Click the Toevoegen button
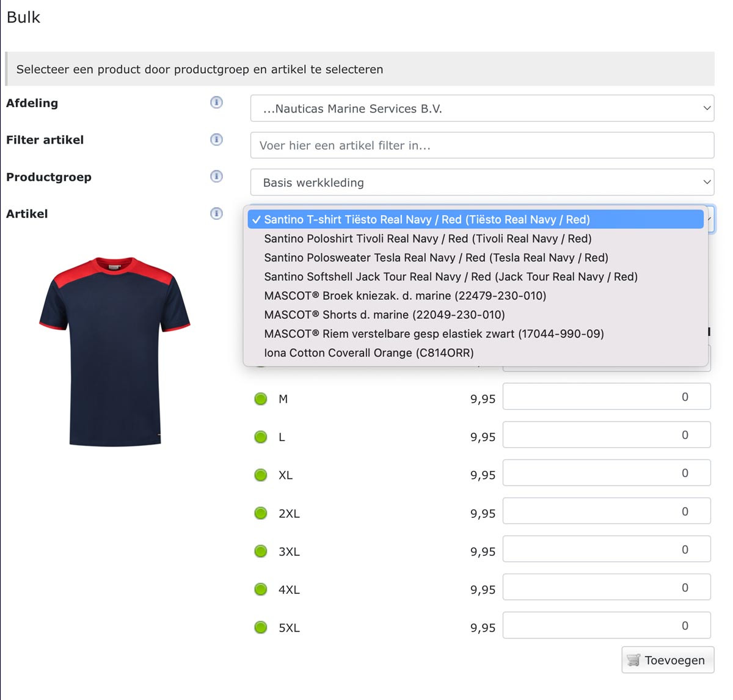 (x=668, y=660)
